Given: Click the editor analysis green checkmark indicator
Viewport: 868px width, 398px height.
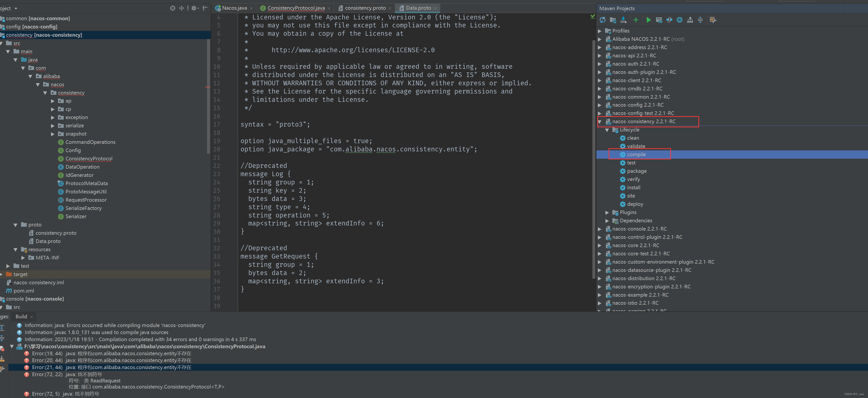Looking at the screenshot, I should tap(592, 17).
